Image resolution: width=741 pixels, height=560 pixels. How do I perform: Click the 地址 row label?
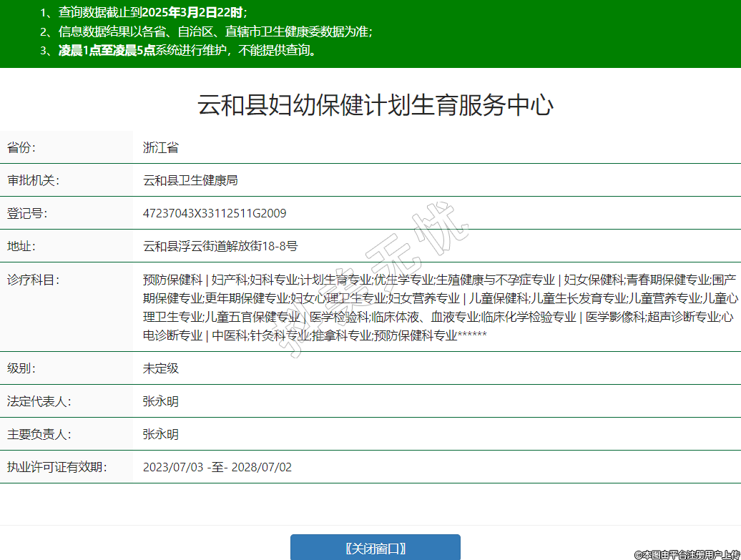(x=21, y=246)
